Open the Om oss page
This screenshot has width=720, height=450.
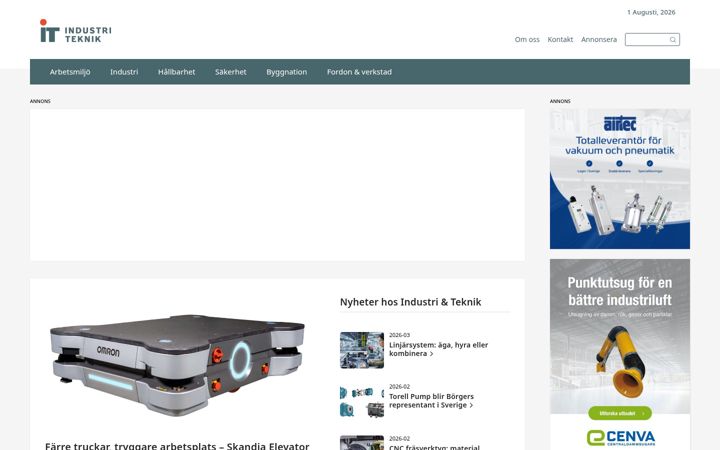(527, 39)
